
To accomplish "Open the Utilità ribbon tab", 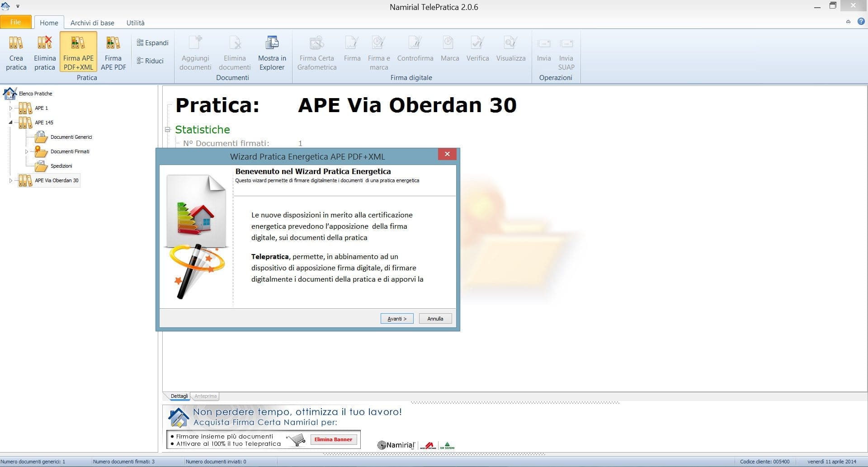I will (135, 23).
